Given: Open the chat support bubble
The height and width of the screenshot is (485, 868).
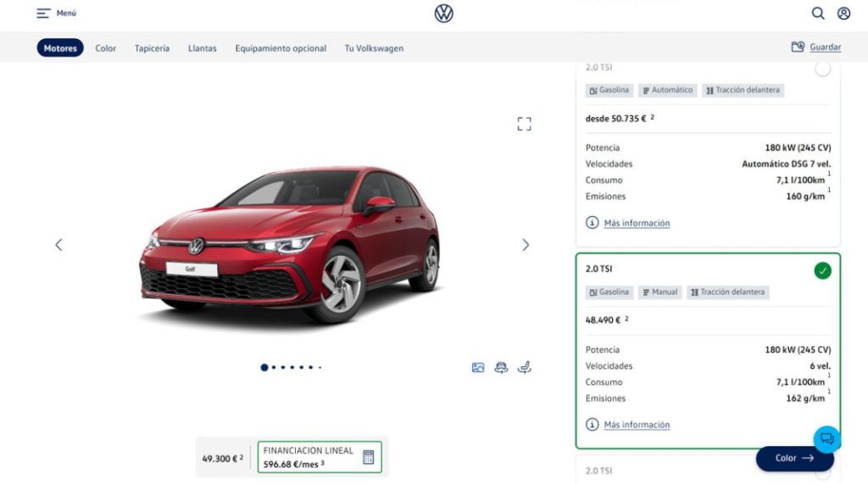Looking at the screenshot, I should pyautogui.click(x=827, y=439).
